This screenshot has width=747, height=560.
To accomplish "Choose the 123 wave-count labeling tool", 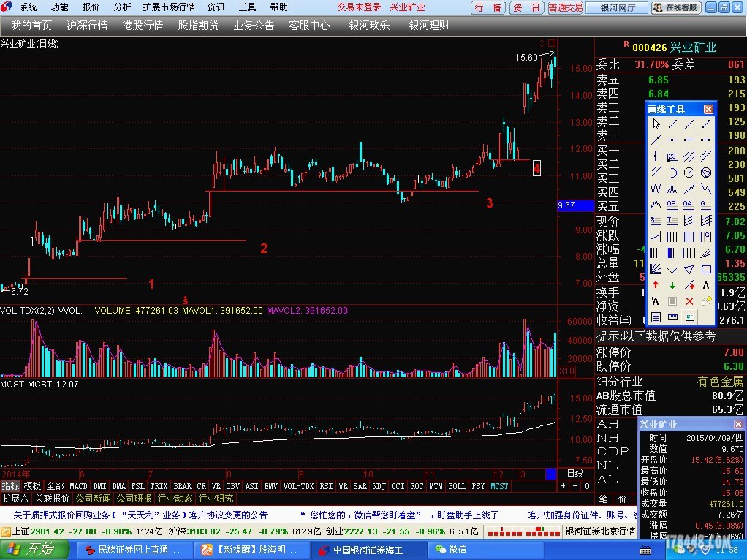I will (672, 156).
